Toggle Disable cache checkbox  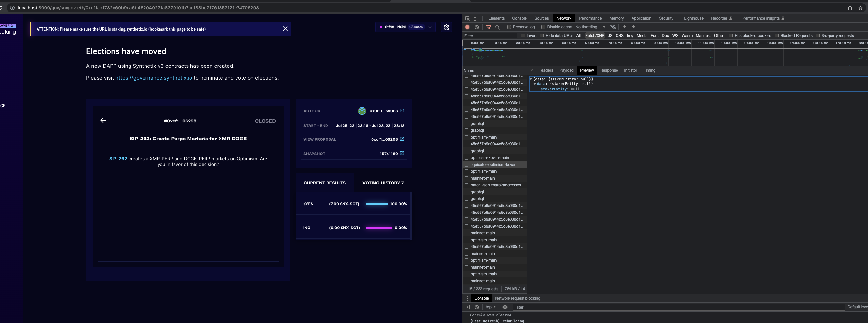543,27
